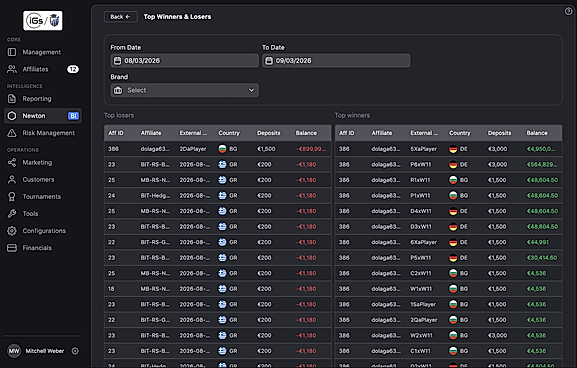The image size is (577, 368).
Task: Click the Customers person icon
Action: coord(12,180)
